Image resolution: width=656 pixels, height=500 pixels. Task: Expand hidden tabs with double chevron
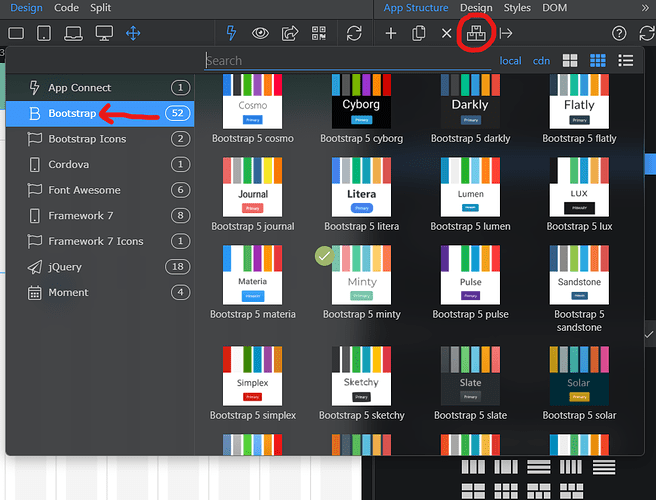click(x=645, y=8)
